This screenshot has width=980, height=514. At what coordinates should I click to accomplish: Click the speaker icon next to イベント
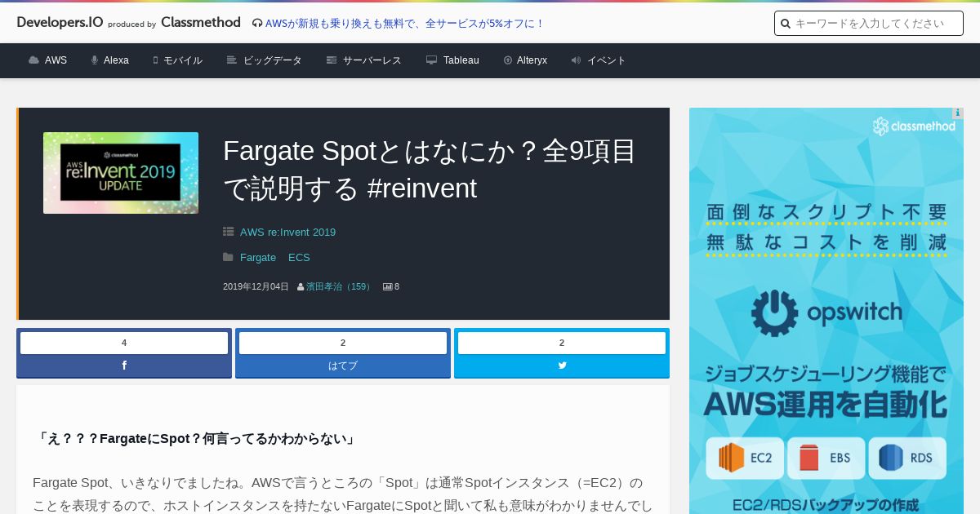576,60
